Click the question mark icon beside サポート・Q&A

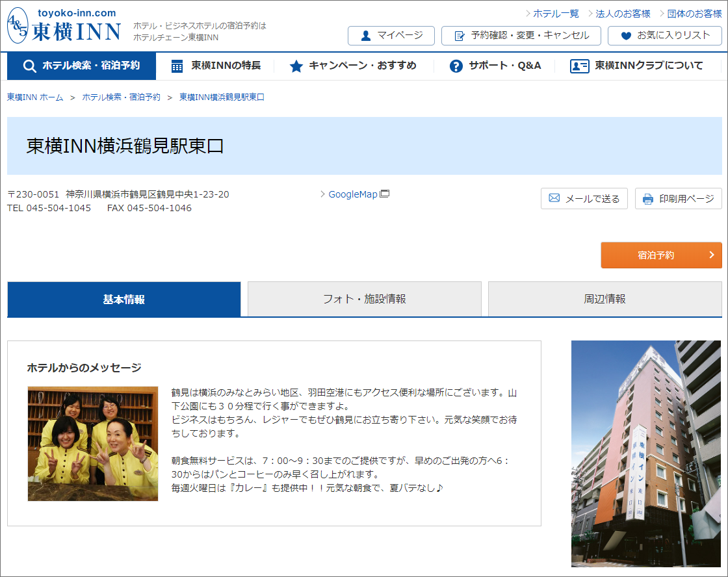pyautogui.click(x=456, y=66)
